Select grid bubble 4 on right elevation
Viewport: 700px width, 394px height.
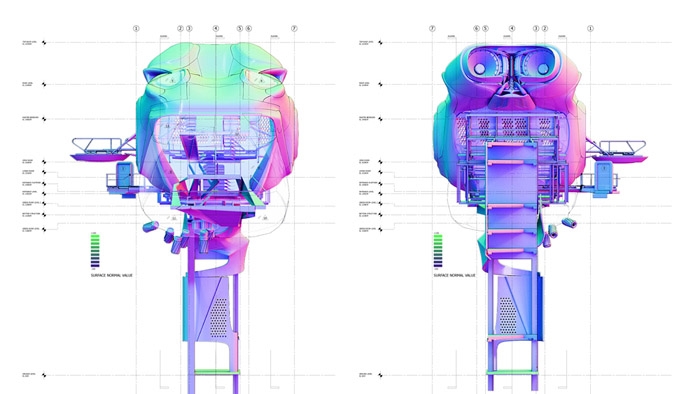click(x=512, y=29)
